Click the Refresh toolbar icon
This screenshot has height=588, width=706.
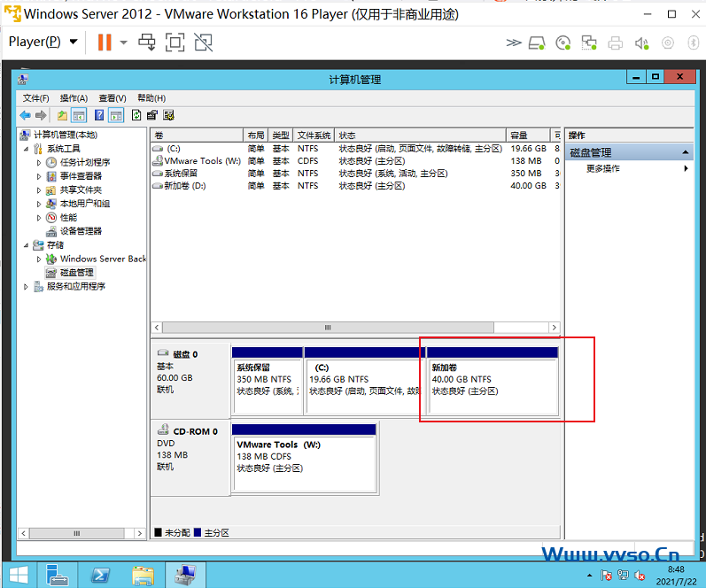coord(136,115)
